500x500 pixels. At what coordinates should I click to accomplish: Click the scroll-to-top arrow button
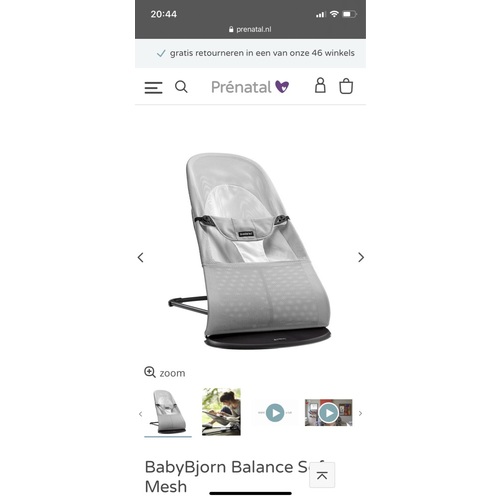click(322, 475)
